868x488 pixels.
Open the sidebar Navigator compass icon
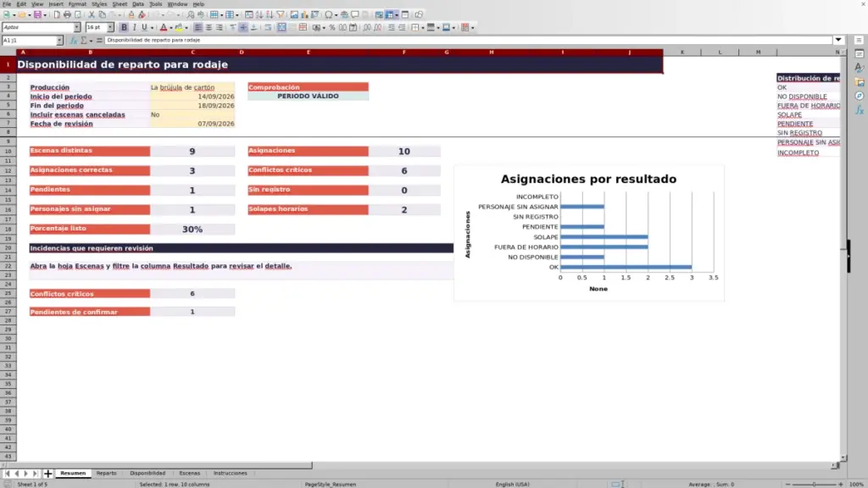tap(860, 96)
